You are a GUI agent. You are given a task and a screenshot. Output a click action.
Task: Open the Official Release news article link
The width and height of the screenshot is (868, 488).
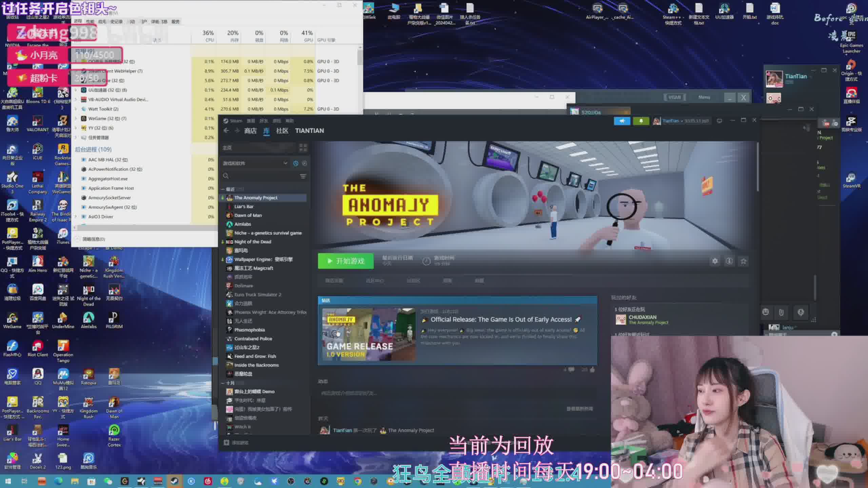(x=501, y=320)
